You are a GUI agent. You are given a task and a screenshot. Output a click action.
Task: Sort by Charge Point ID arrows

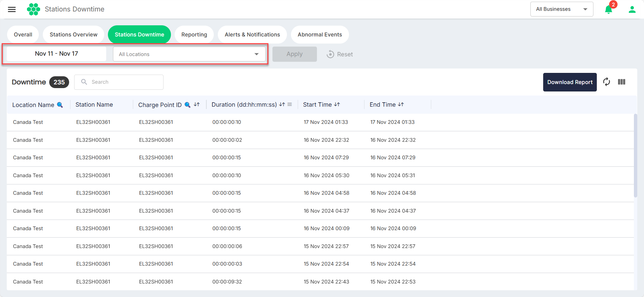tap(197, 105)
